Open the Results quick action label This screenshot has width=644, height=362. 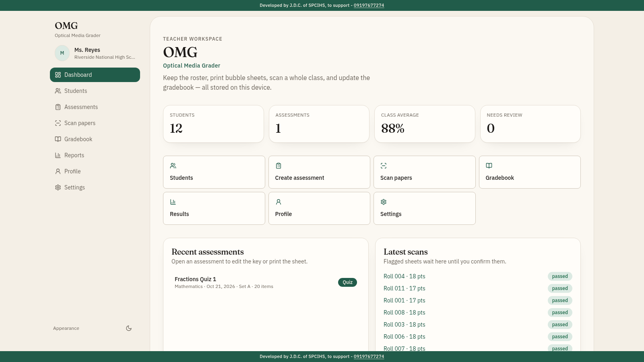pyautogui.click(x=180, y=214)
